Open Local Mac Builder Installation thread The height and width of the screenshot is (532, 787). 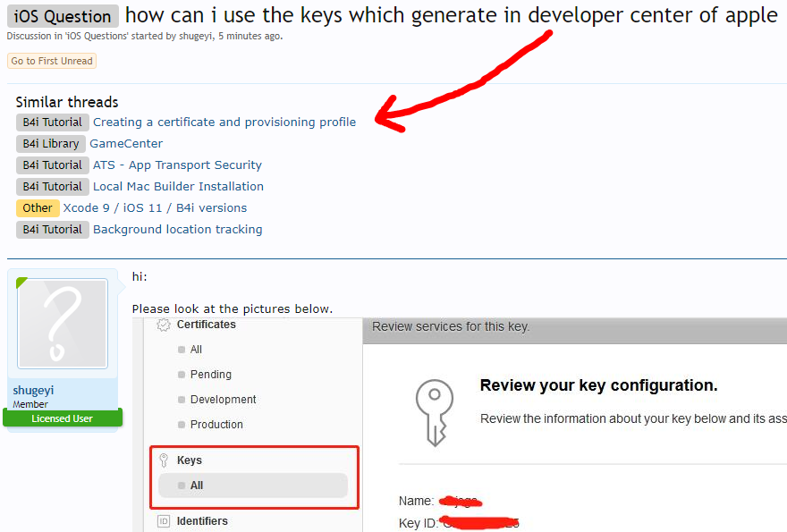click(x=178, y=186)
